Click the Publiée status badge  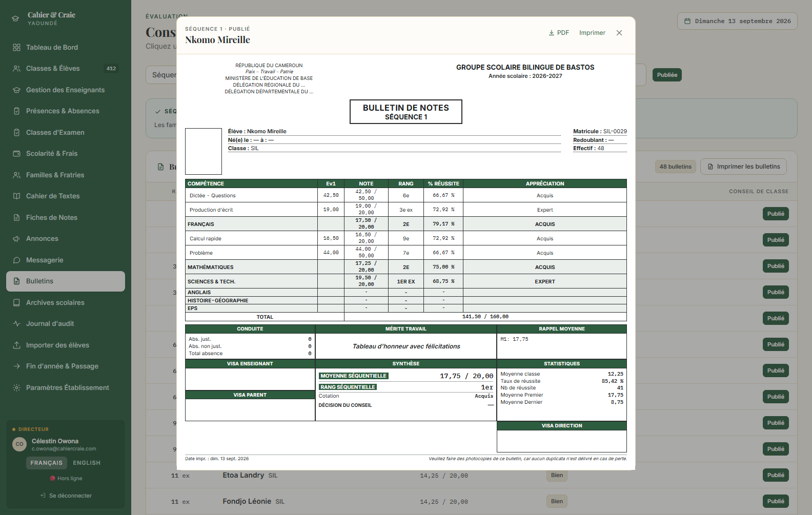point(667,75)
